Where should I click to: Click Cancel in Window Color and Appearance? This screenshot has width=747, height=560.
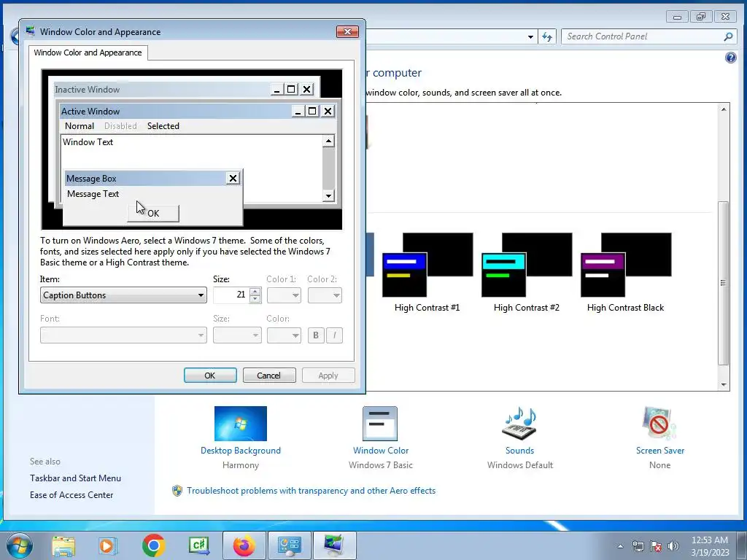click(269, 376)
